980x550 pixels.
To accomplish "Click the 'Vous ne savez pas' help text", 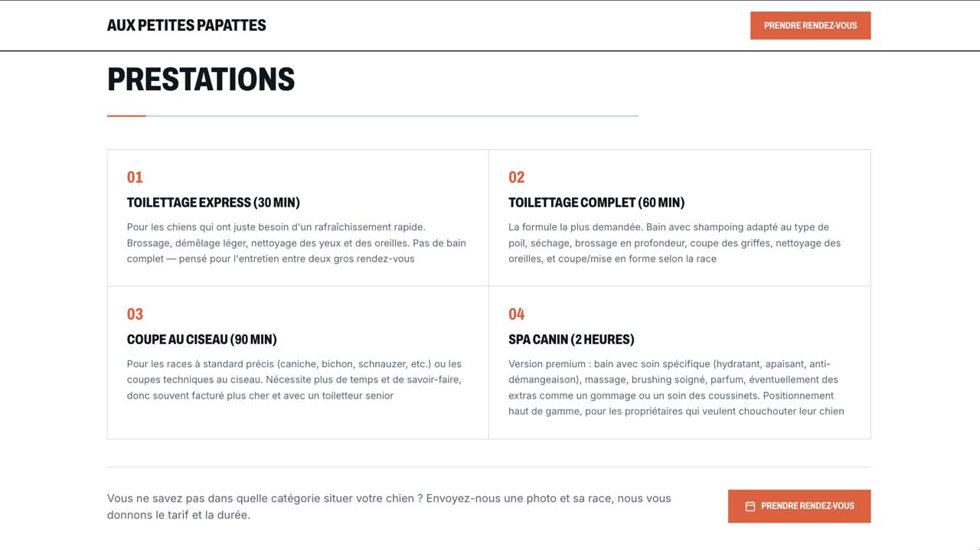I will point(389,506).
